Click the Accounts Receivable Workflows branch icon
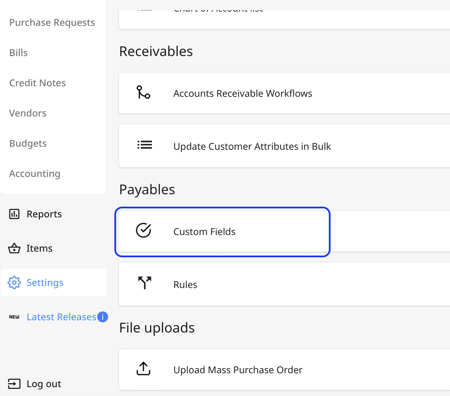450x396 pixels. tap(143, 92)
